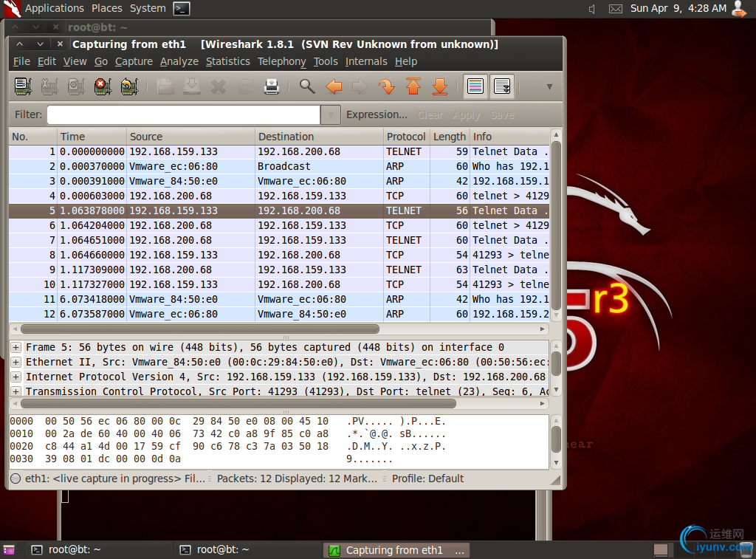The image size is (756, 559).
Task: Sort packets by Time column header
Action: (x=92, y=137)
